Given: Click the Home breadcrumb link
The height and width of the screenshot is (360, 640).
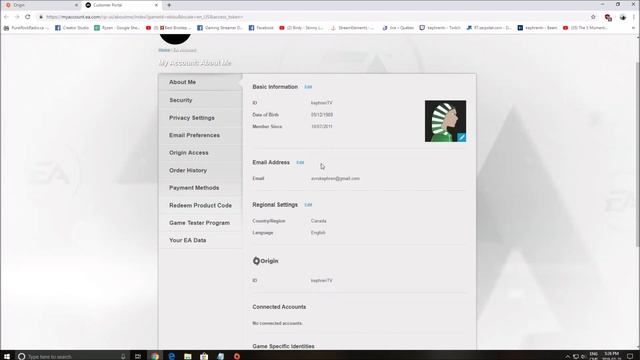Looking at the screenshot, I should pyautogui.click(x=164, y=50).
